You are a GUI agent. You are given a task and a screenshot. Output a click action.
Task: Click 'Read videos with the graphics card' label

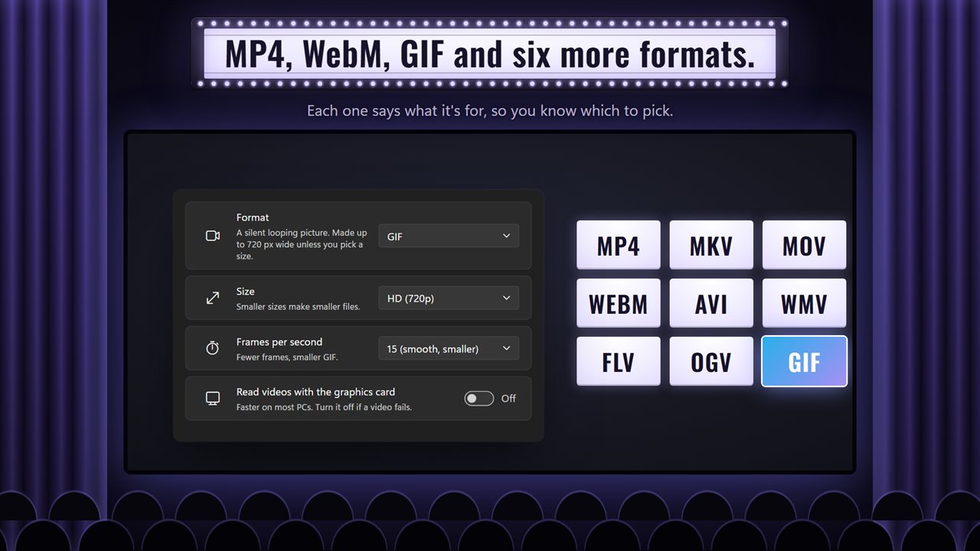point(315,392)
